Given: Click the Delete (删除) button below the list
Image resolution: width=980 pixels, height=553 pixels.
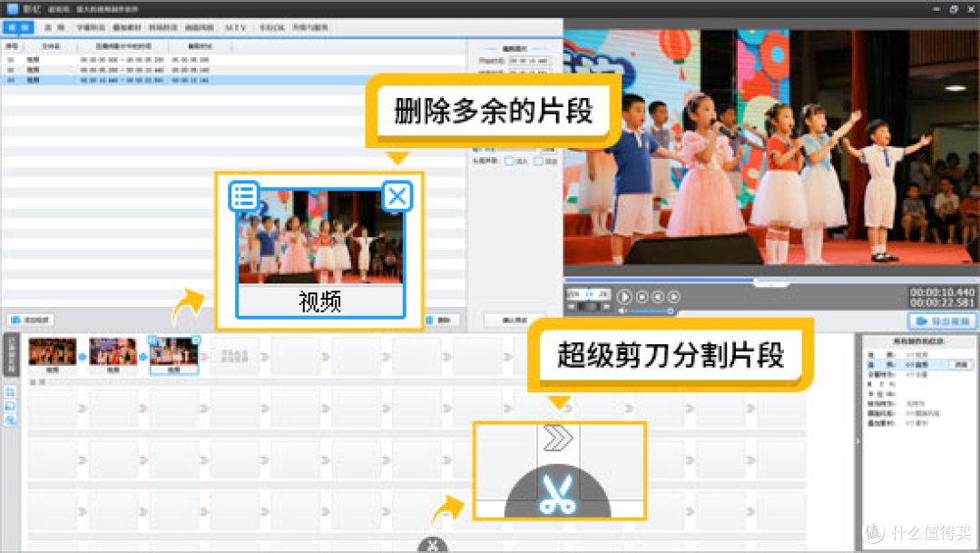Looking at the screenshot, I should 441,320.
